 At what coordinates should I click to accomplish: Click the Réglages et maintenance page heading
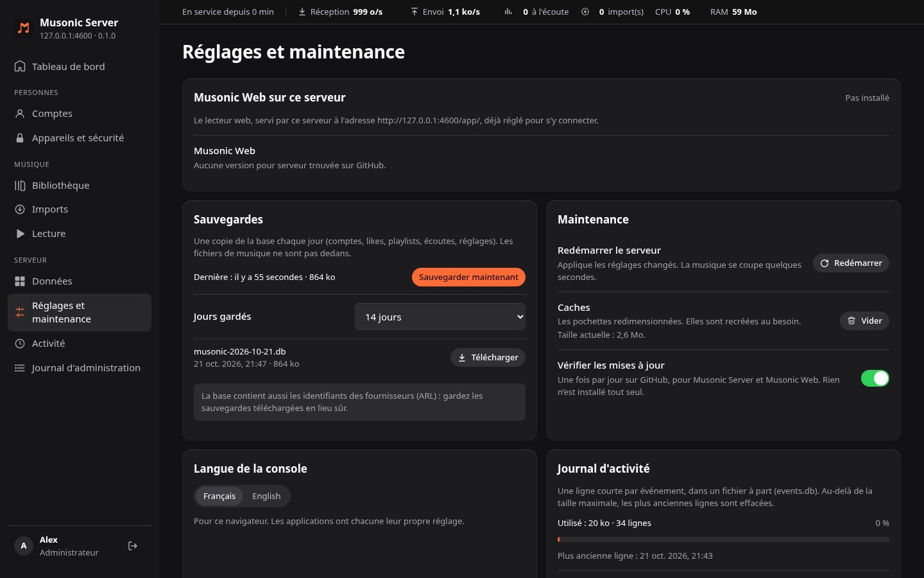[293, 52]
